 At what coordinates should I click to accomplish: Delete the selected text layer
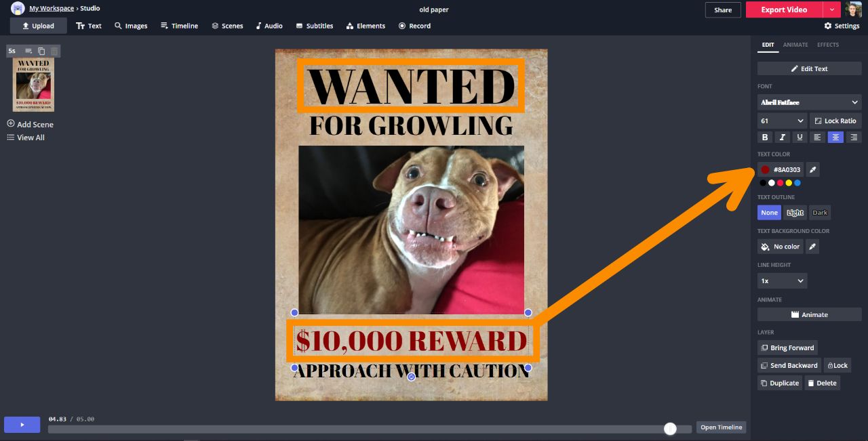click(x=823, y=383)
